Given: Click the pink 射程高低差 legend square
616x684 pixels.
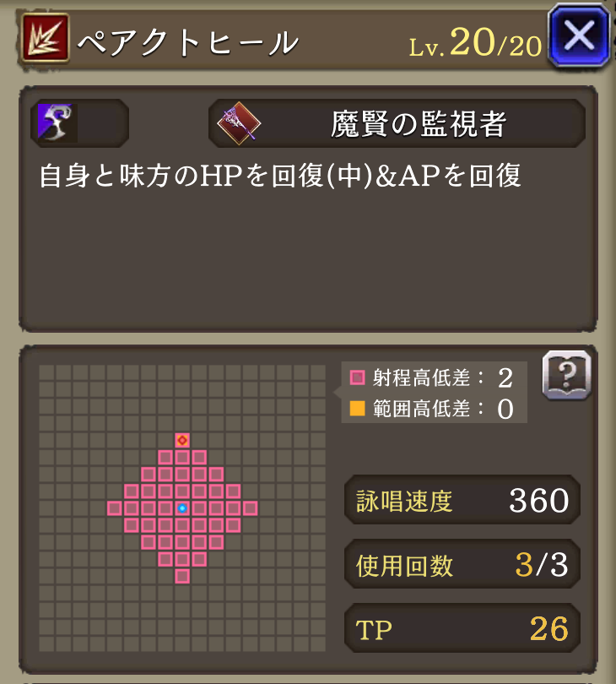Looking at the screenshot, I should click(358, 377).
